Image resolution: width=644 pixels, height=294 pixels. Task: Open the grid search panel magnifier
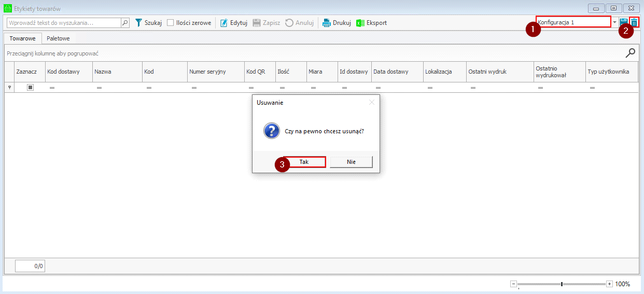[631, 53]
